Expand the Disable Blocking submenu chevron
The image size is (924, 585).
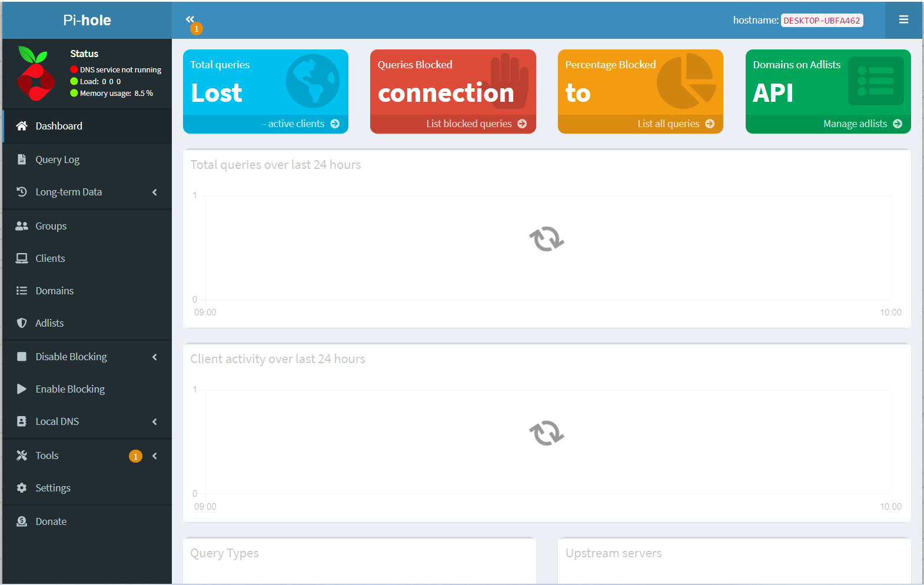pos(155,357)
